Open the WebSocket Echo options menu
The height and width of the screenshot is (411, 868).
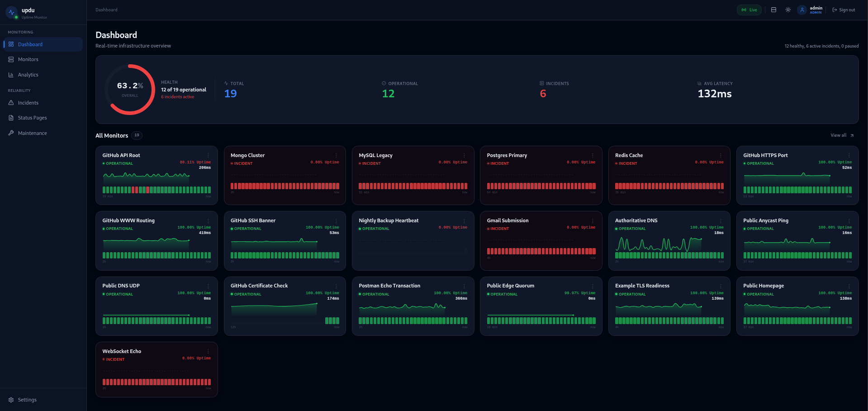(208, 351)
